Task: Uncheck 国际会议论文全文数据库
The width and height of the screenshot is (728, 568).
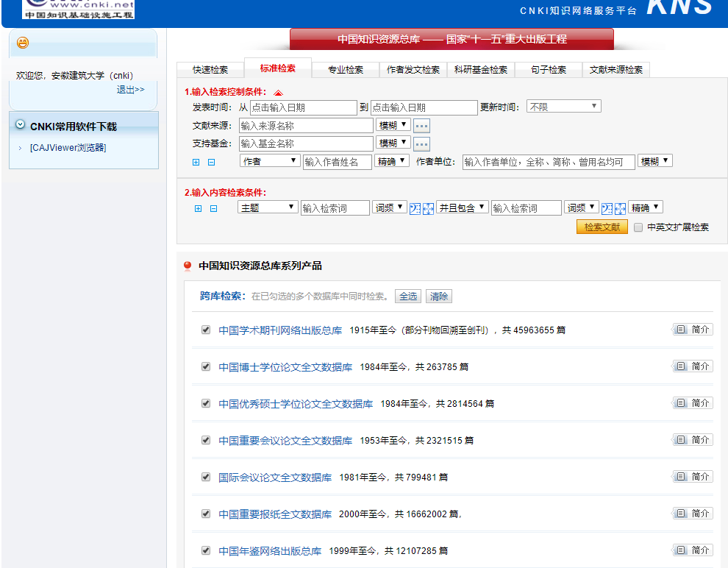Action: 206,477
